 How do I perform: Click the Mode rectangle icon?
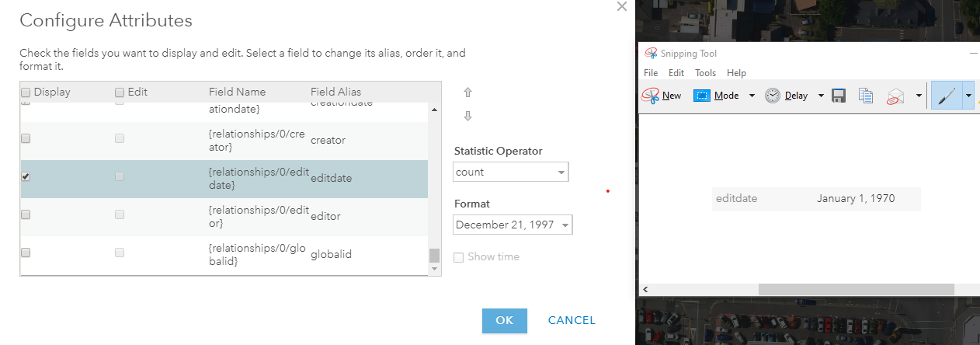coord(702,96)
